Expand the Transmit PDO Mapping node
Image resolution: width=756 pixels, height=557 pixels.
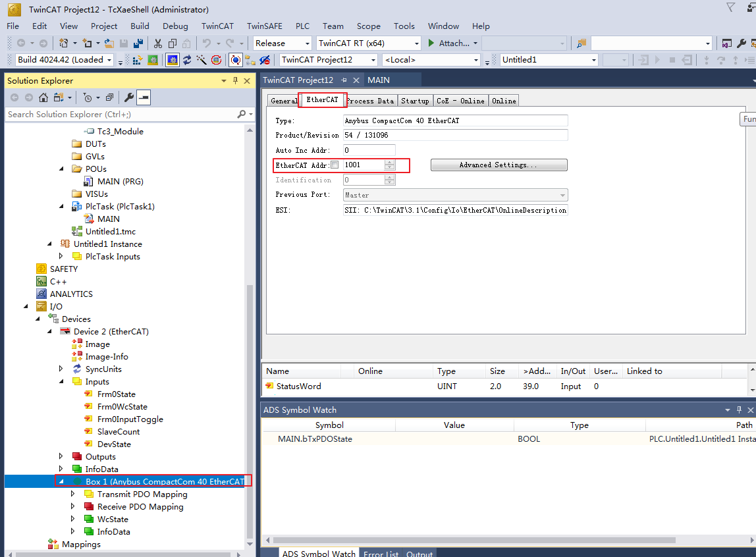73,493
